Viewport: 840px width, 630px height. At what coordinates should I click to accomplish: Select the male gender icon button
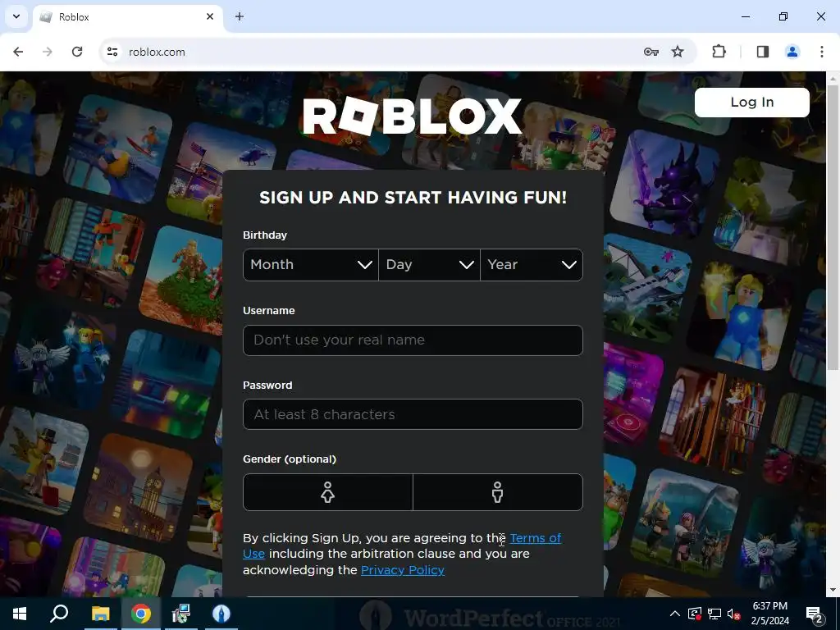coord(498,492)
